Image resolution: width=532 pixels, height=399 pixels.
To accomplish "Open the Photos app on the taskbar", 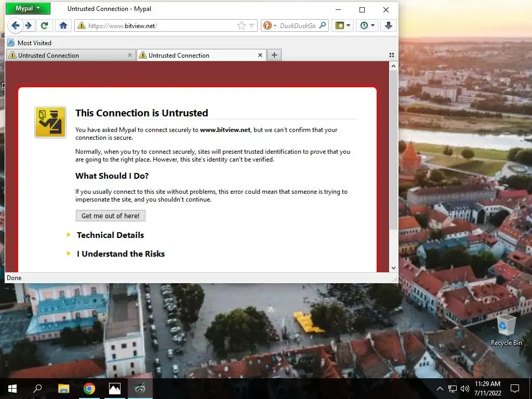I will pos(115,389).
